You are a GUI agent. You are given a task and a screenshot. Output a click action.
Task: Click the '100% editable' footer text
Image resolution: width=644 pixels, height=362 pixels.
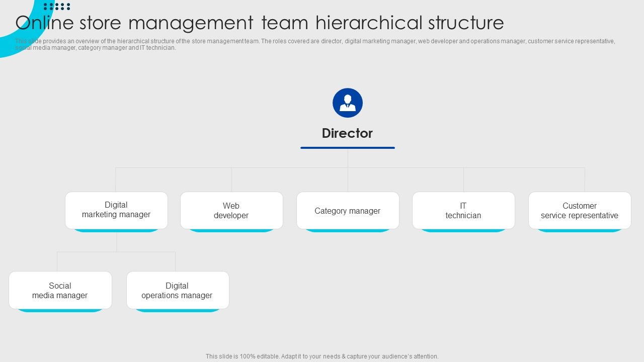point(322,356)
